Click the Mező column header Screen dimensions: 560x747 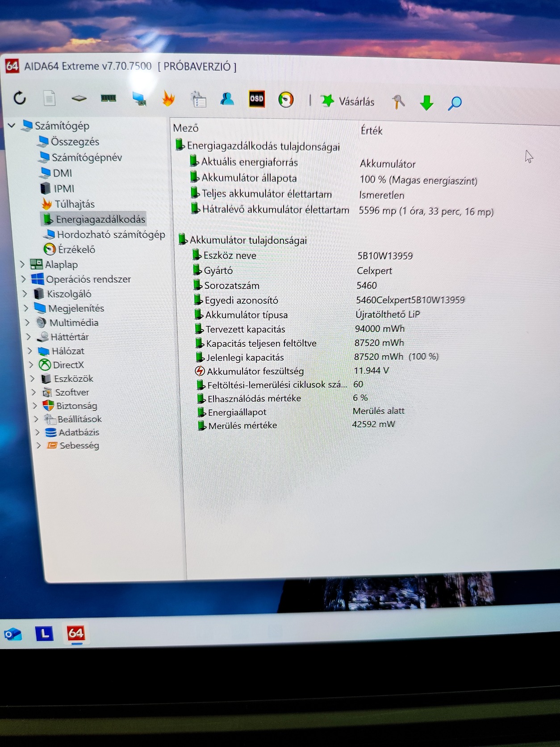(x=186, y=128)
